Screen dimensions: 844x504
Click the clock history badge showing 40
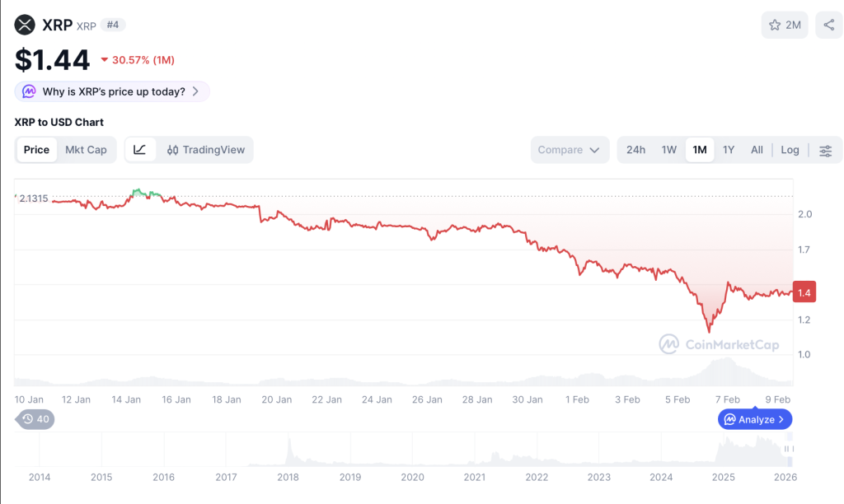pos(34,419)
